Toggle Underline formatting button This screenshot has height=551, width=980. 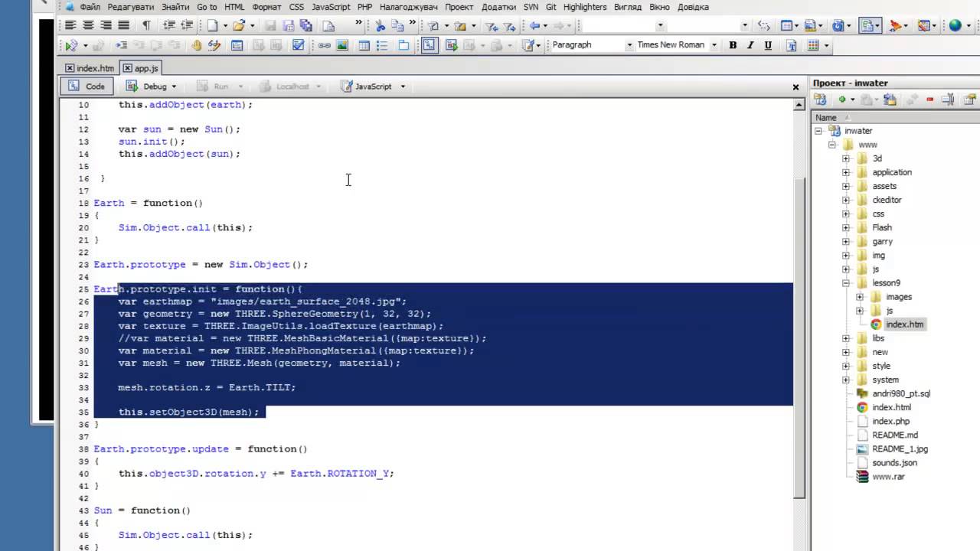pyautogui.click(x=768, y=45)
